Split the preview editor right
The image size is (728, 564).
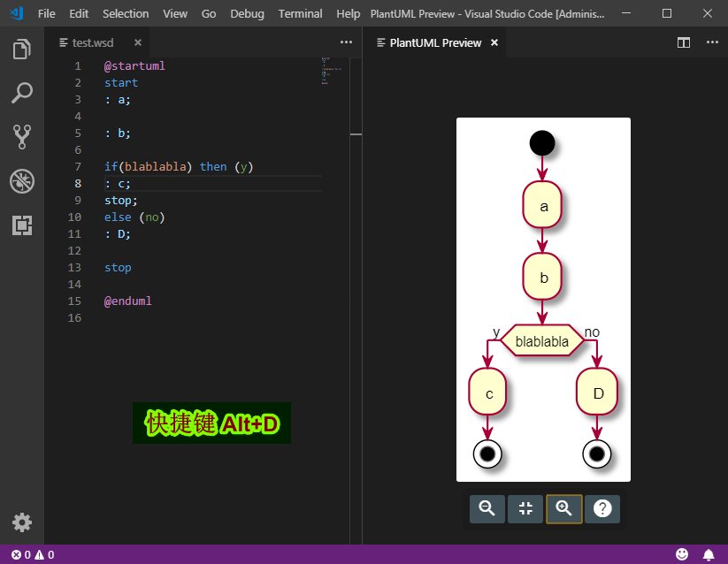tap(684, 42)
